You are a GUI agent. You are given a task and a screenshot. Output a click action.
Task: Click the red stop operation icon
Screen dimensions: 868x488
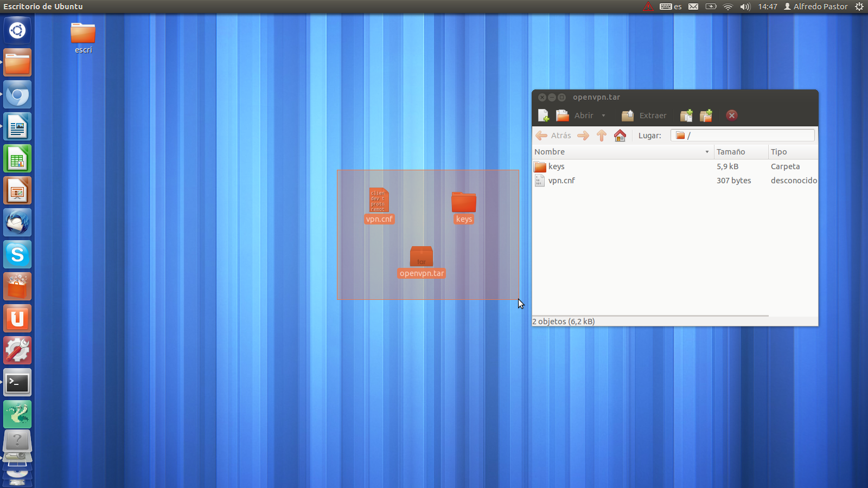point(731,115)
